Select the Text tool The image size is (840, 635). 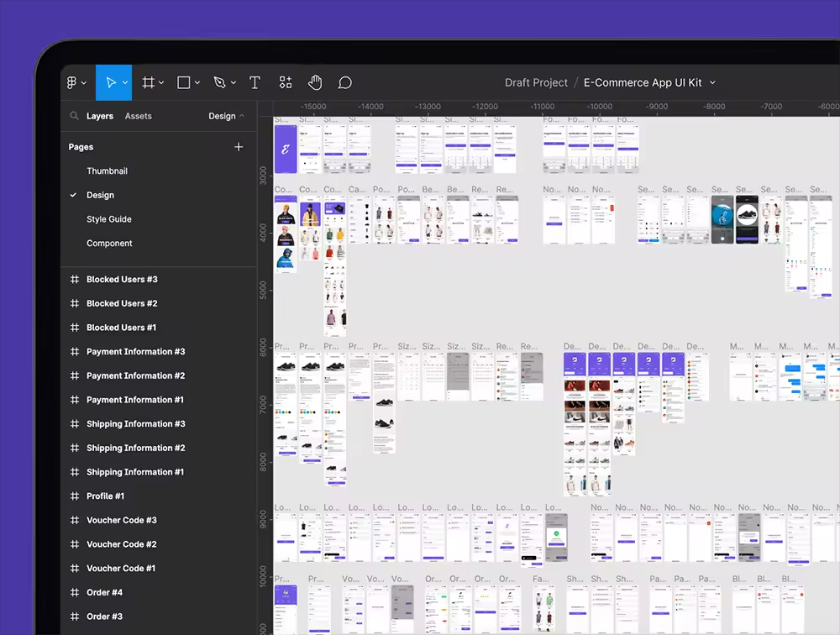coord(255,82)
